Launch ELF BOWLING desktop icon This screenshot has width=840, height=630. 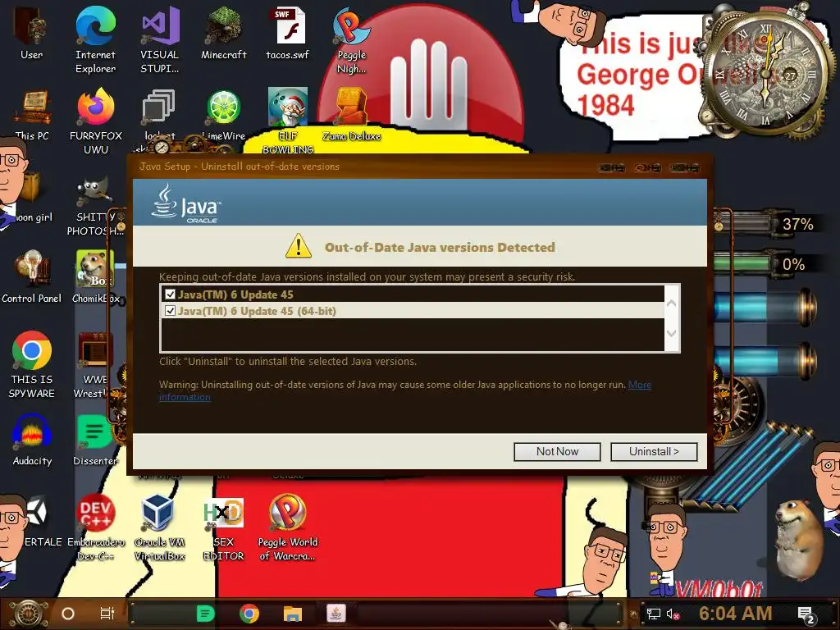point(288,121)
